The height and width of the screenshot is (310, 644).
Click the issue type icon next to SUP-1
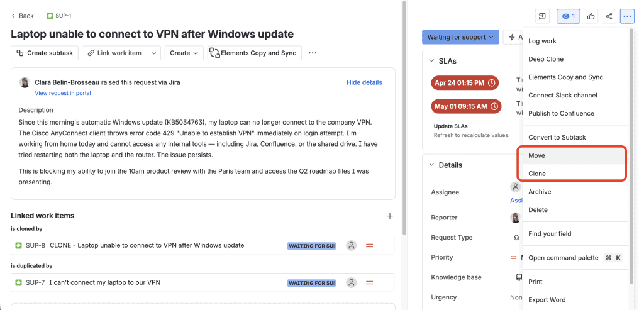50,16
